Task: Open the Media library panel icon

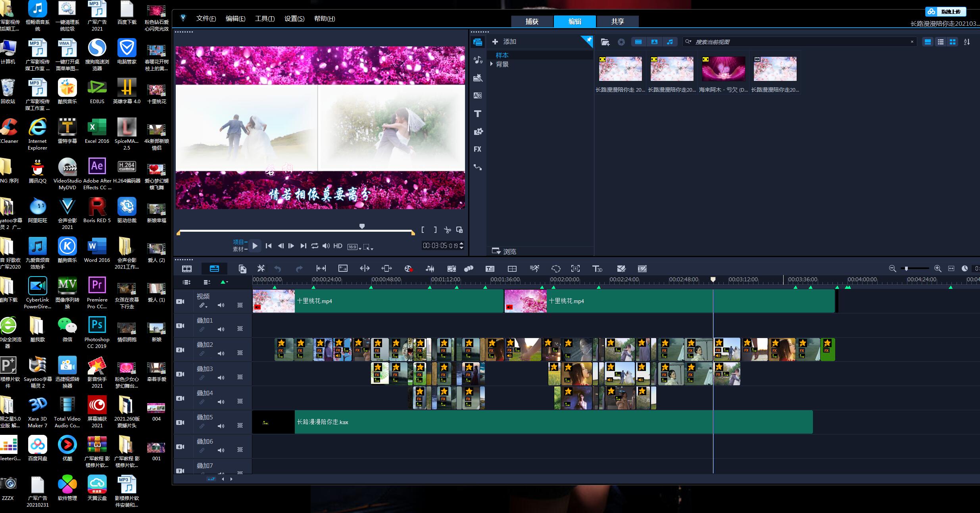Action: (x=478, y=42)
